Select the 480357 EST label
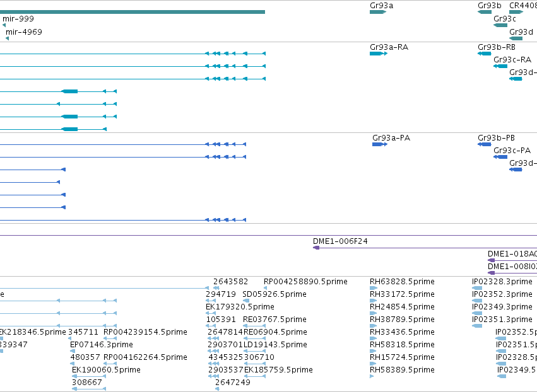 [x=85, y=357]
